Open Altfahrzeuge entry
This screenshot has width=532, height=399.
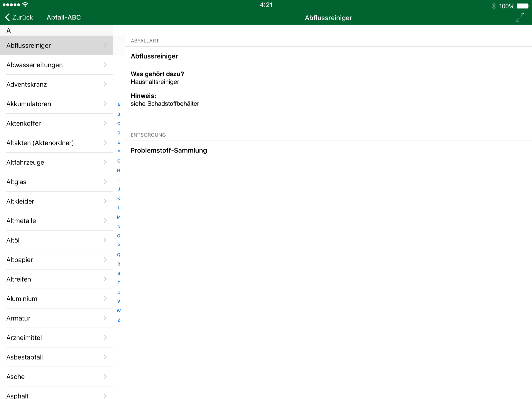56,162
